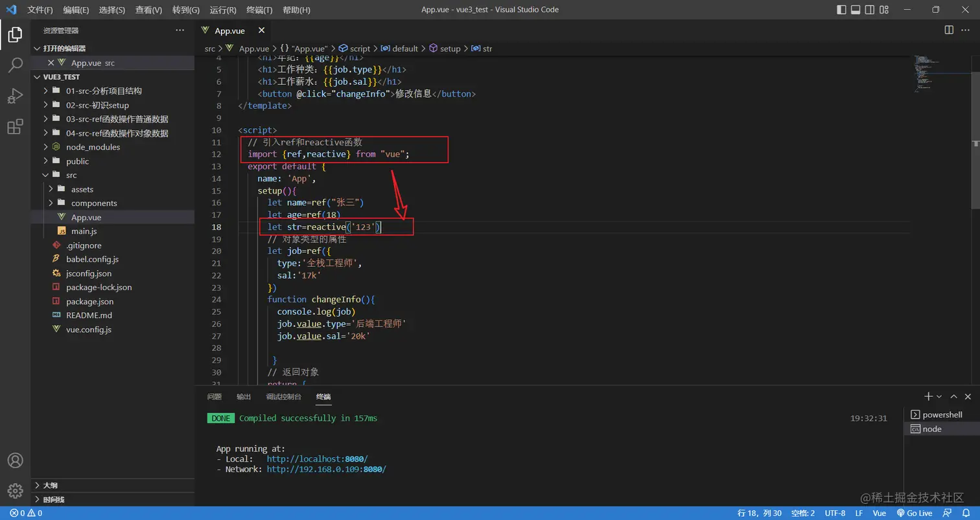Screen dimensions: 980x520
Task: Click the editor minimap preview
Action: pos(927,74)
